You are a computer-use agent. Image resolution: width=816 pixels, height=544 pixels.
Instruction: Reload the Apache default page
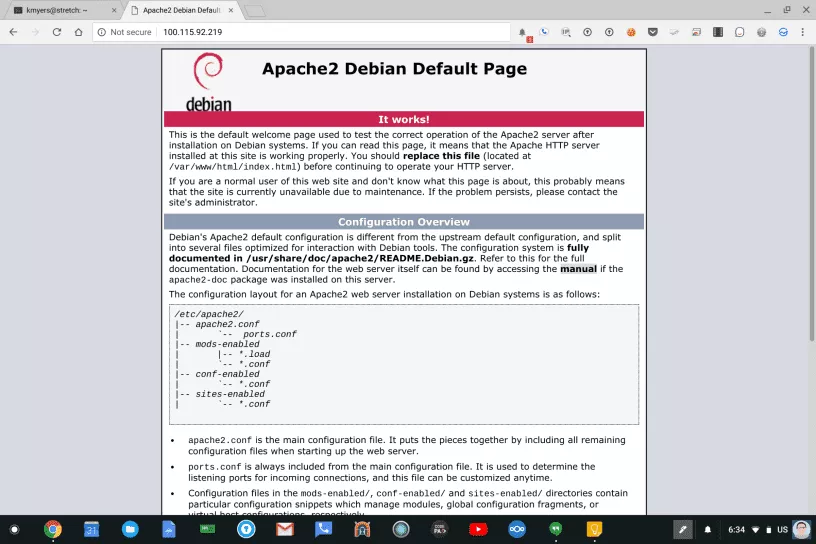56,32
